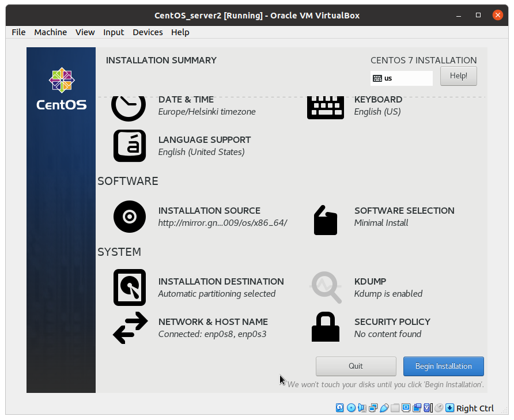Select the Installation Source disc icon
The width and height of the screenshot is (514, 420).
point(129,217)
